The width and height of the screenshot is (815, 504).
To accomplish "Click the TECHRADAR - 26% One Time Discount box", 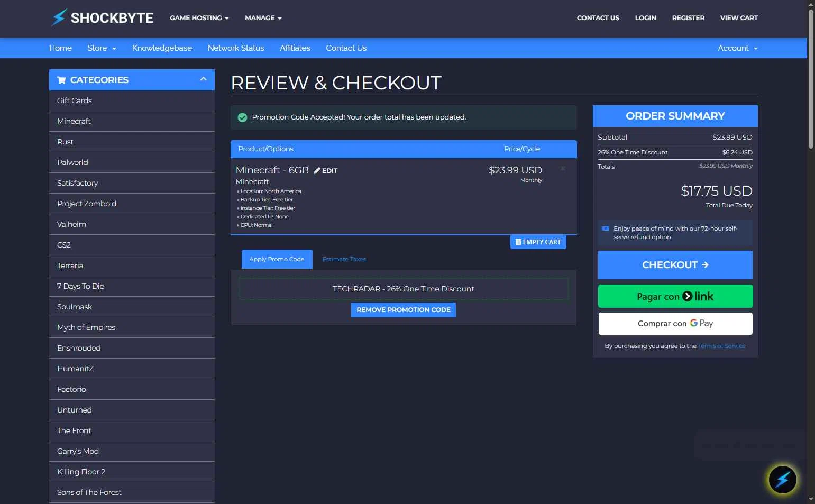I will point(404,289).
